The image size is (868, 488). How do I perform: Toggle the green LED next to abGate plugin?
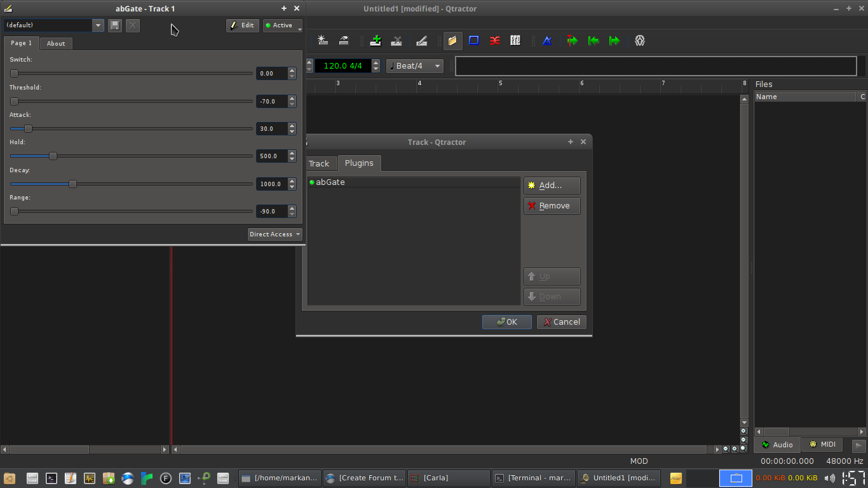(312, 182)
